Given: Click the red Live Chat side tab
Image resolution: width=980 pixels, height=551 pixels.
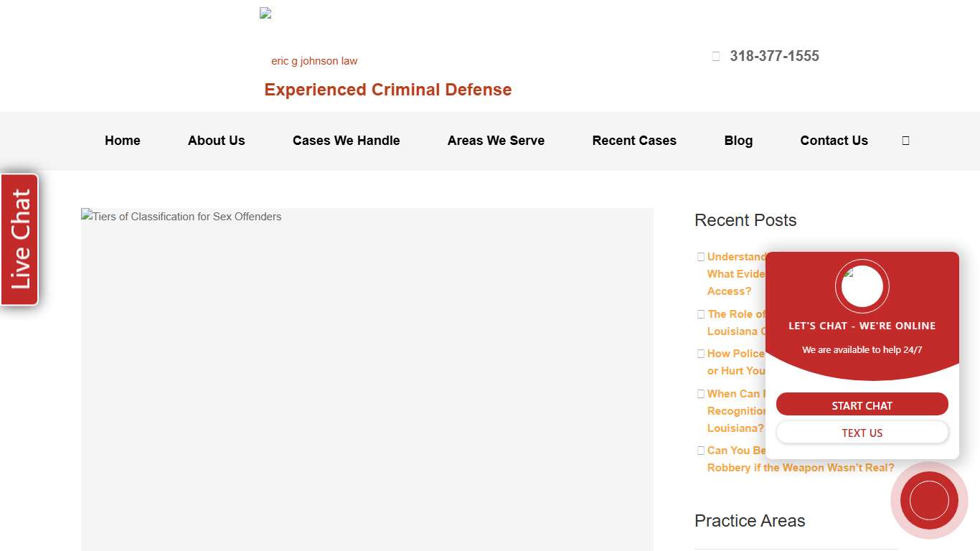Looking at the screenshot, I should point(19,239).
